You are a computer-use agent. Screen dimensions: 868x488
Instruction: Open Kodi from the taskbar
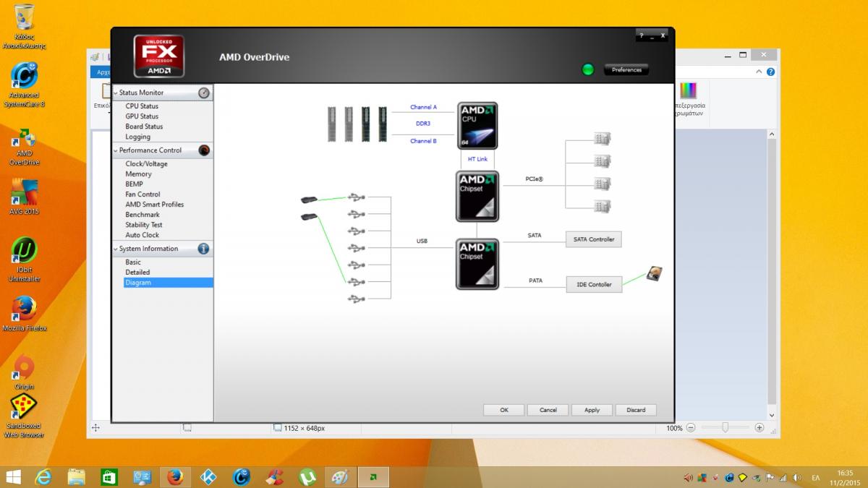(x=208, y=477)
